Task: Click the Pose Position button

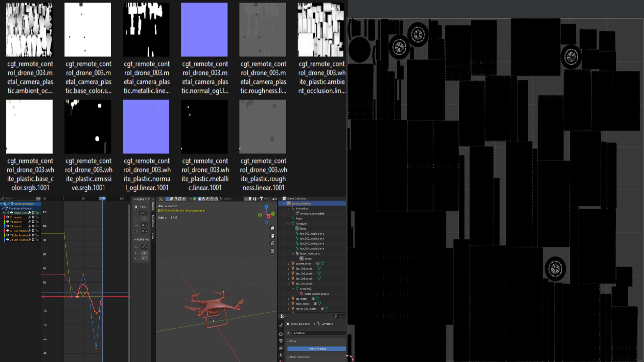Action: tap(317, 349)
